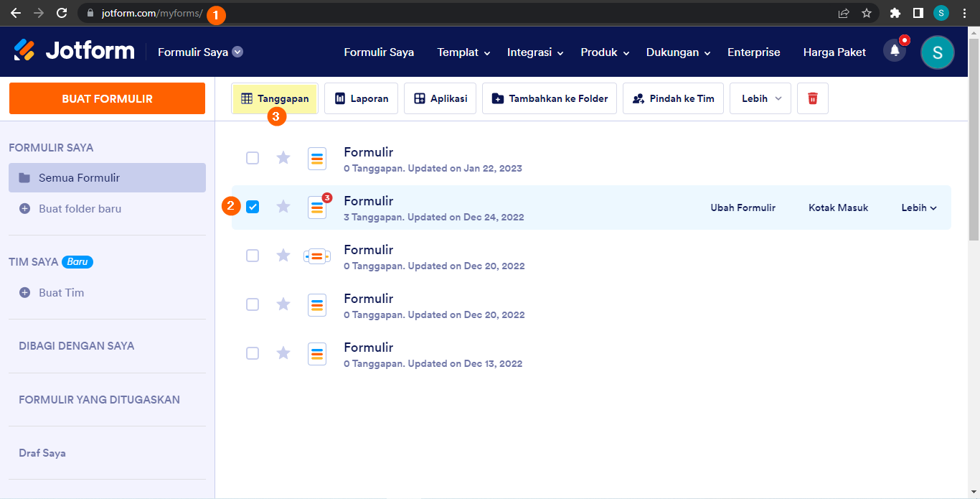
Task: Uncheck the selected form updated Dec 24
Action: click(x=253, y=207)
